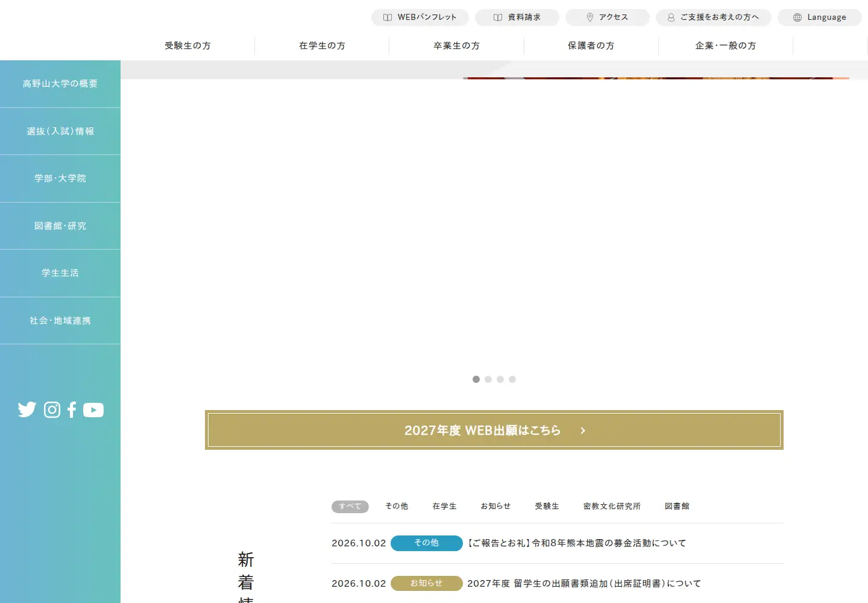Click the 2026.10.02 date of the 熊本地震 item
The height and width of the screenshot is (603, 868).
pyautogui.click(x=359, y=543)
